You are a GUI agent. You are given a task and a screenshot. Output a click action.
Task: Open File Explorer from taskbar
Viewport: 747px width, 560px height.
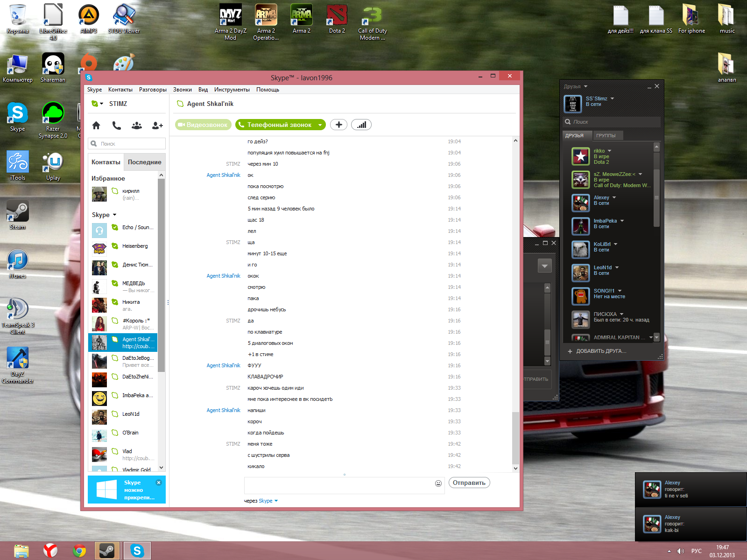[21, 551]
